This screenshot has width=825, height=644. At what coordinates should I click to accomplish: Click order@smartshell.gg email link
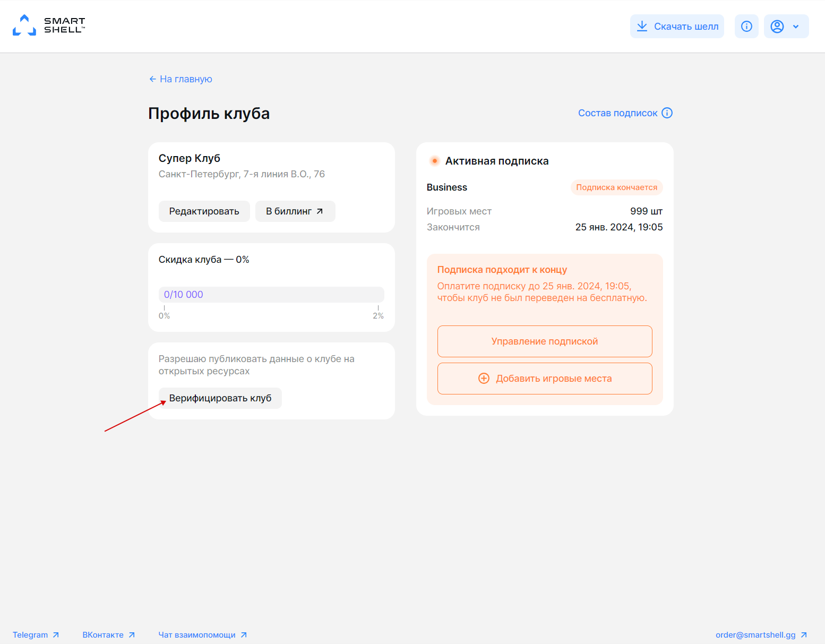[x=755, y=635]
